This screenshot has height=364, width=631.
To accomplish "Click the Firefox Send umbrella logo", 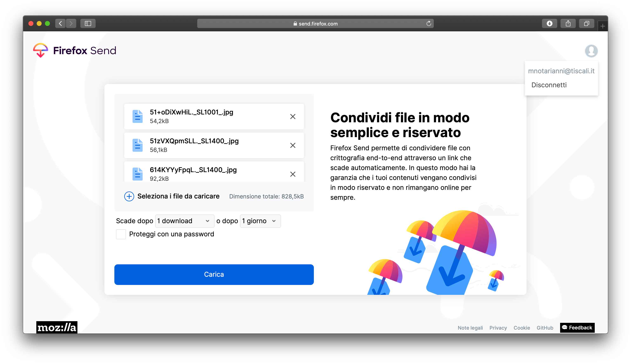I will [x=41, y=50].
